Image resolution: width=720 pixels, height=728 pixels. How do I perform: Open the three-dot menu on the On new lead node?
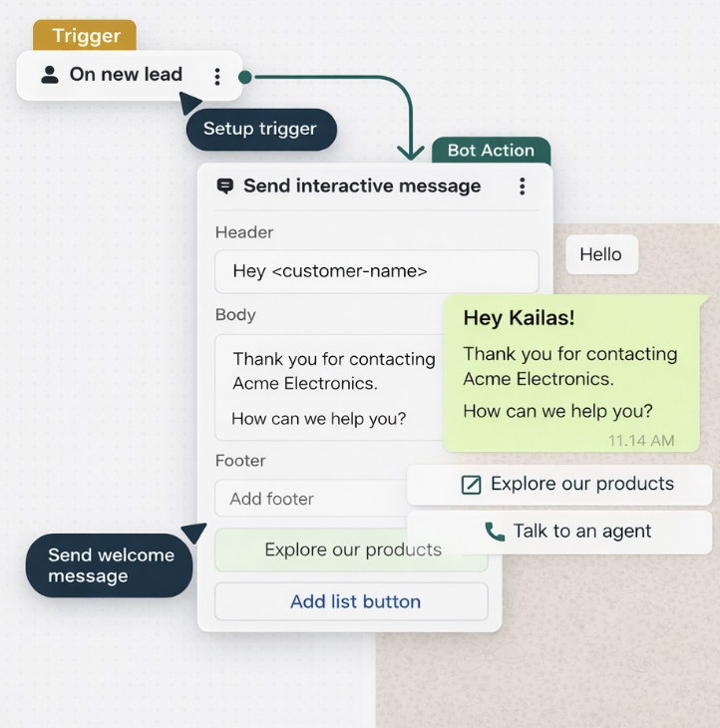[217, 76]
